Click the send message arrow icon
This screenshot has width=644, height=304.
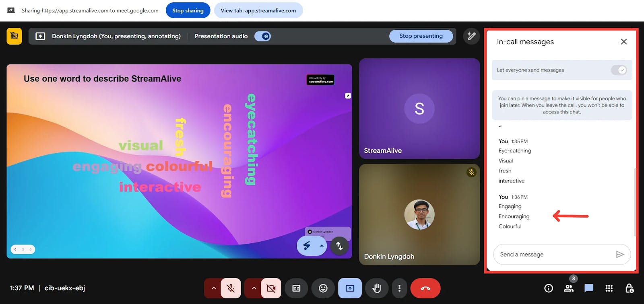tap(620, 255)
